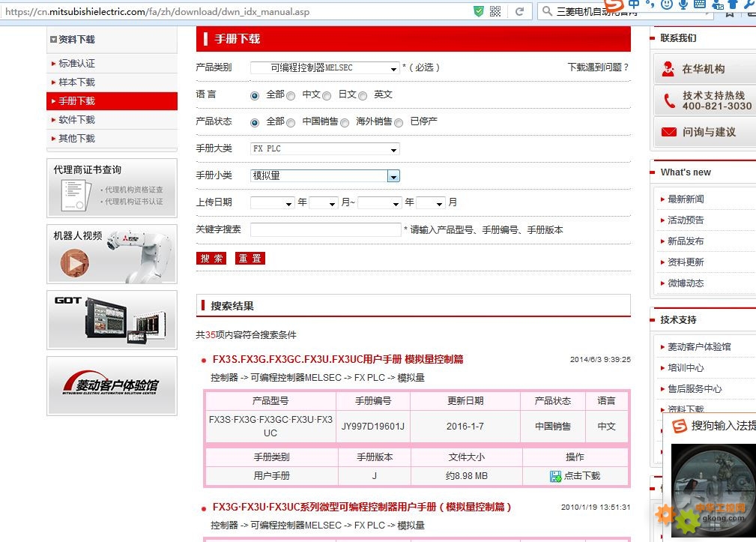
Task: Open the QR code icon in address bar
Action: pyautogui.click(x=495, y=11)
